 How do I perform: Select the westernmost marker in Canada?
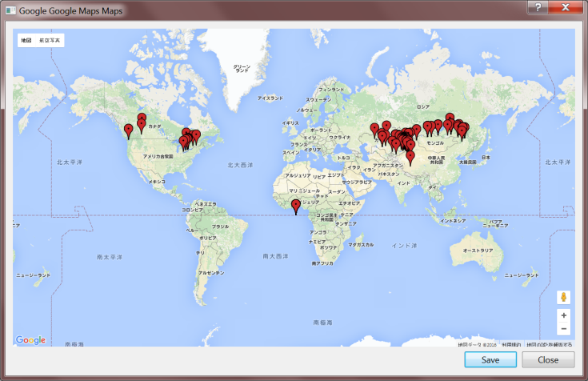[128, 130]
